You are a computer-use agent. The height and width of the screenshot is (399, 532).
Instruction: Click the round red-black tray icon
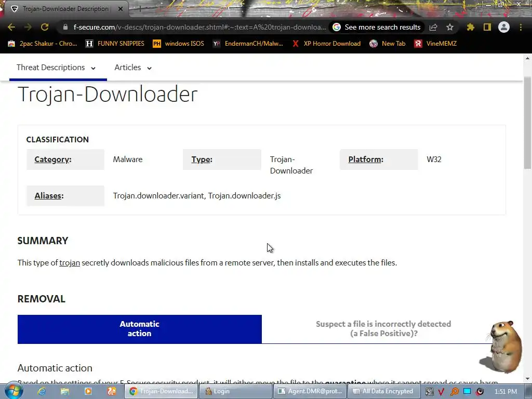tap(480, 392)
